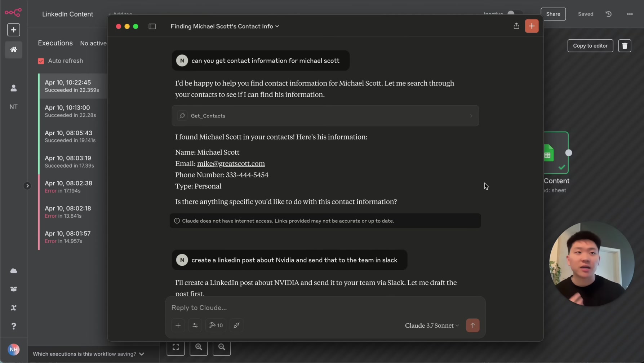Select the NT project in sidebar

pos(14,107)
